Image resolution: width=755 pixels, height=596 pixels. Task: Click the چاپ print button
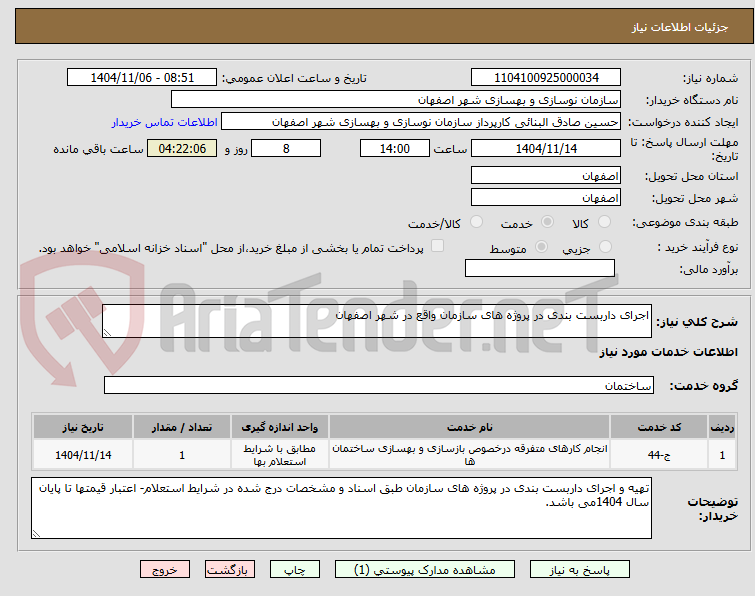tap(295, 570)
